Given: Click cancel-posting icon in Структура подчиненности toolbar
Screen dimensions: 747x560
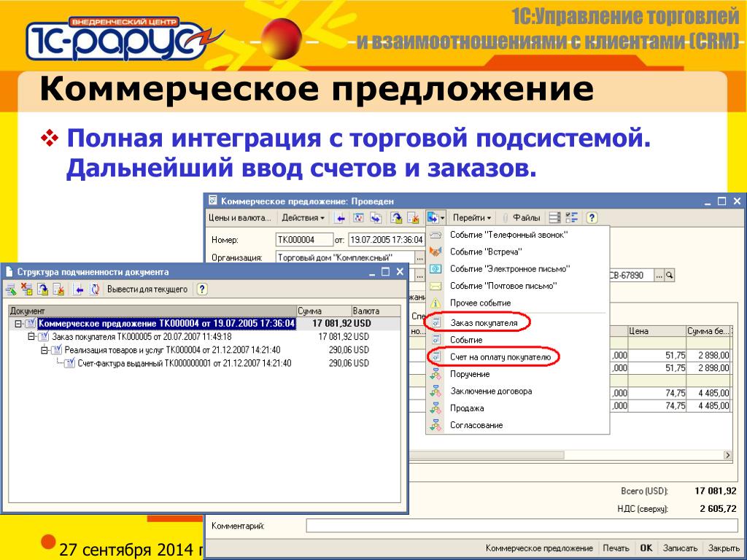Looking at the screenshot, I should (x=58, y=289).
